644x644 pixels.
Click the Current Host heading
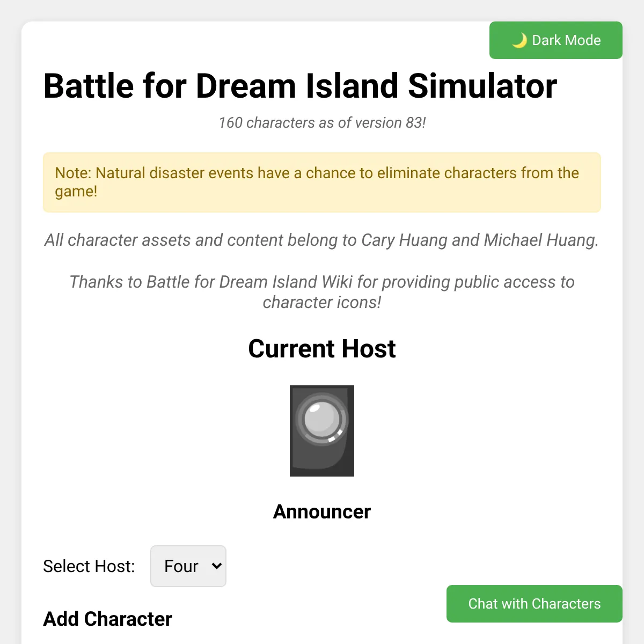tap(322, 349)
